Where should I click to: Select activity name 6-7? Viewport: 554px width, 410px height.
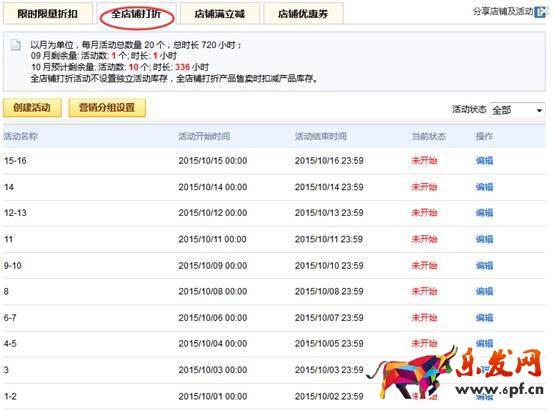pyautogui.click(x=10, y=318)
